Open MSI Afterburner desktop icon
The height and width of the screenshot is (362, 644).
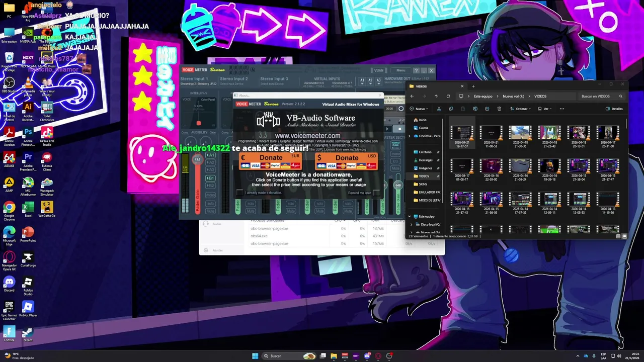click(x=28, y=185)
